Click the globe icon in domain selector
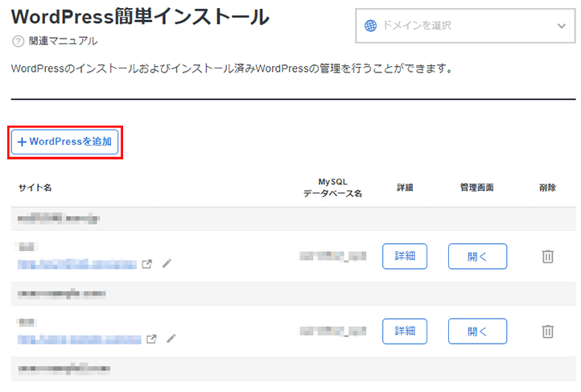 point(370,26)
